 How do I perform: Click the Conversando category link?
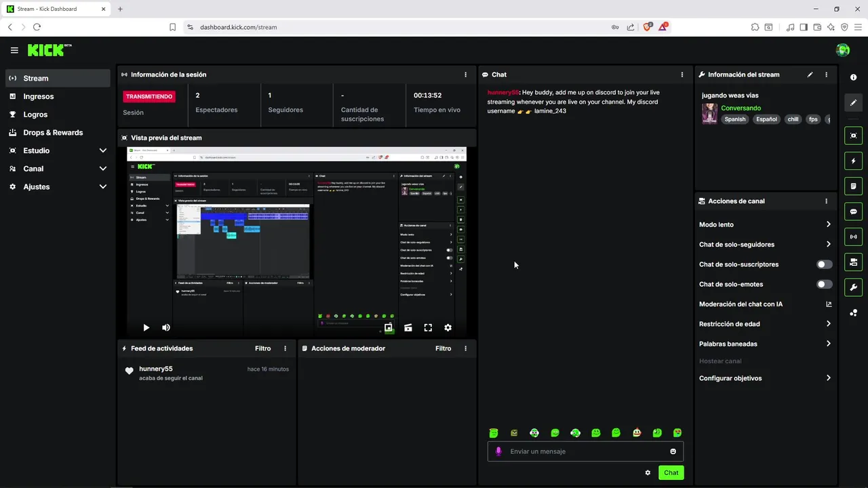(741, 108)
